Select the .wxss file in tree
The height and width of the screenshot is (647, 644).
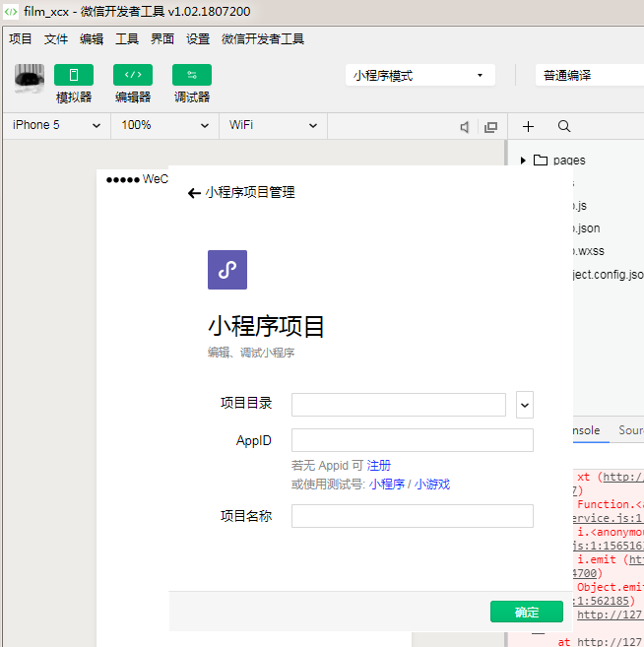589,251
